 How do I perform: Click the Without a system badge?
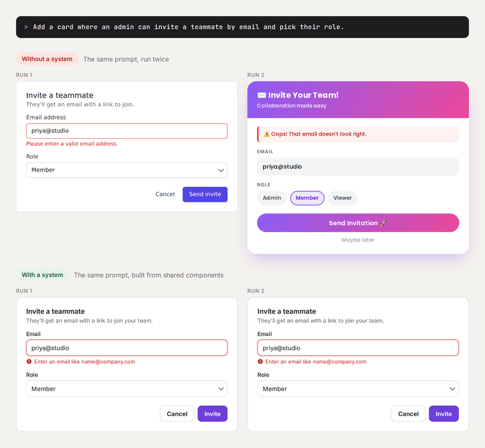pos(47,59)
